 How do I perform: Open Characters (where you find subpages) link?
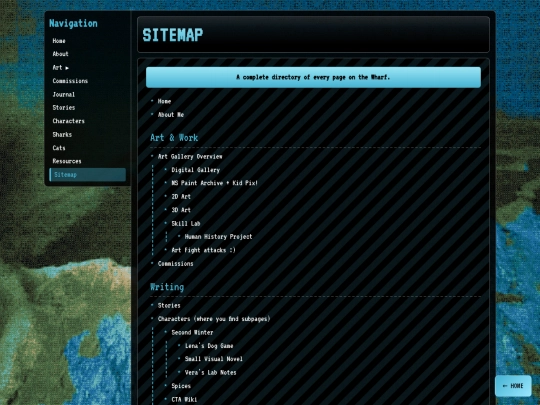[214, 319]
